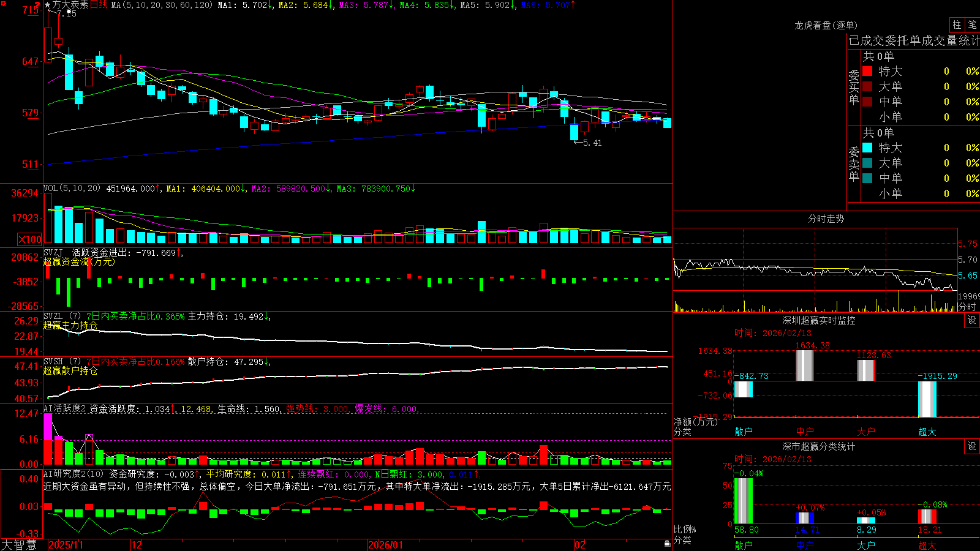Click the -1915.29 超大 bar in 深圳超赢实时监控
The height and width of the screenshot is (551, 980).
(x=927, y=399)
